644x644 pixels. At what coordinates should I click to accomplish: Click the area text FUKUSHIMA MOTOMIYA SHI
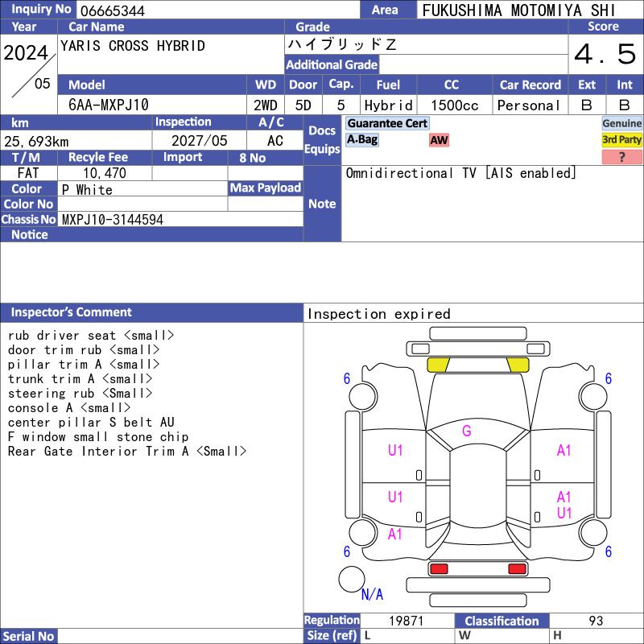tap(518, 10)
